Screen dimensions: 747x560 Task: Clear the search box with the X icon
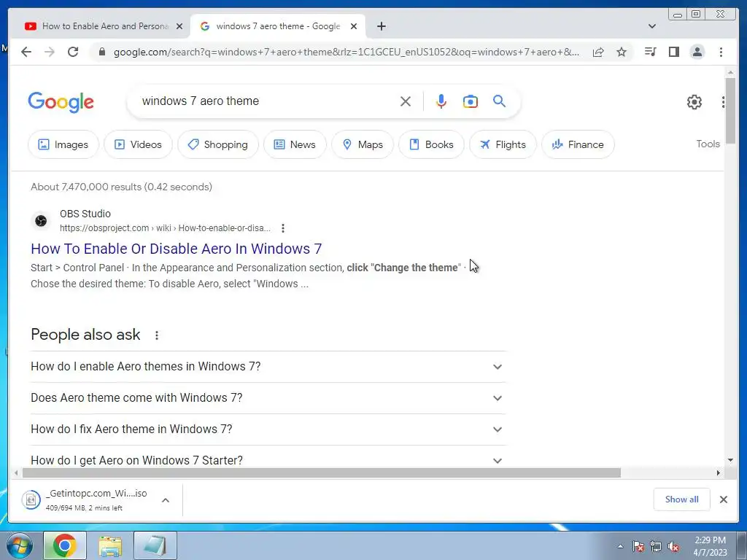[x=406, y=101]
